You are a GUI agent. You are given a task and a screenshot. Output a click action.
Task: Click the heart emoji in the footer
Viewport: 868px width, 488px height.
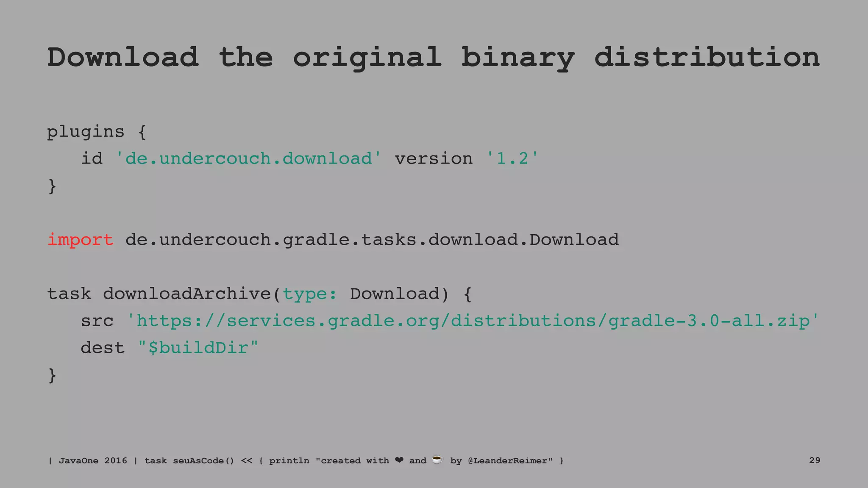tap(399, 460)
